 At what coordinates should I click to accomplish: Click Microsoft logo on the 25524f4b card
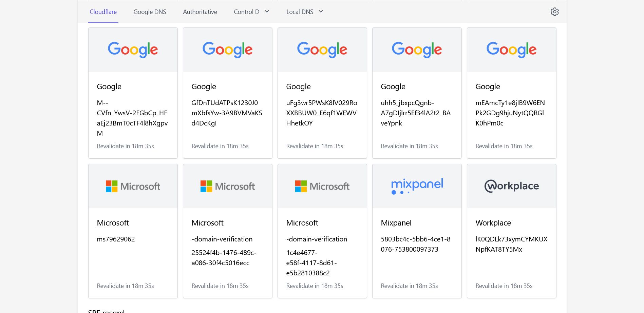227,186
